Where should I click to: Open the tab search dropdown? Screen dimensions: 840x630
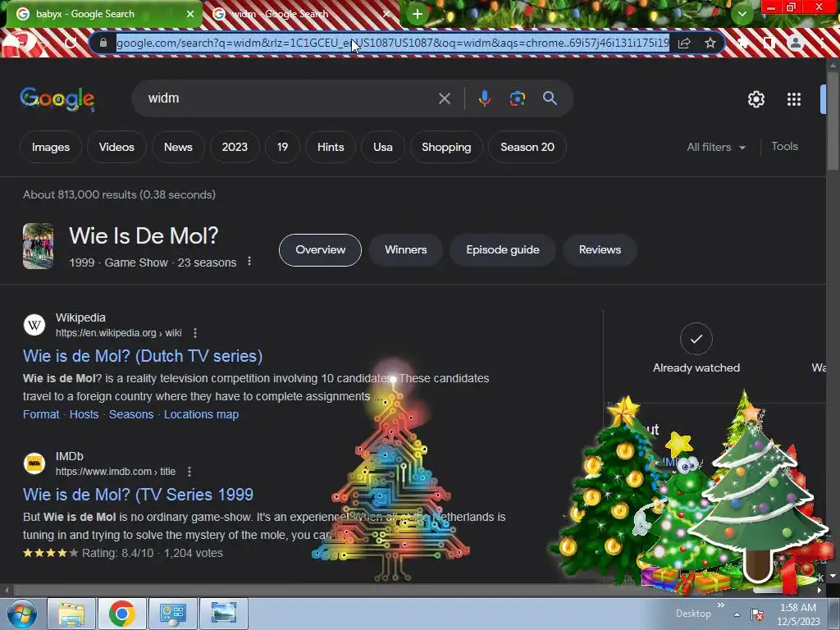point(742,14)
